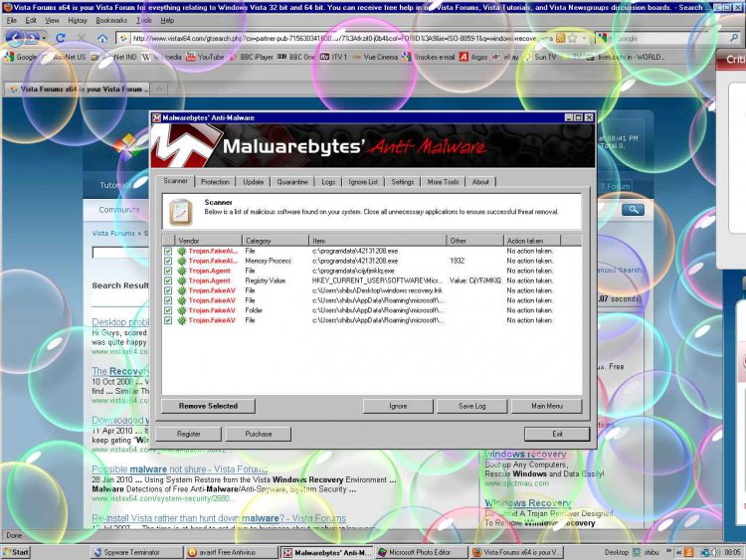Go to Firefox Home page icon
Viewport: 746px width, 560px height.
coord(102,38)
